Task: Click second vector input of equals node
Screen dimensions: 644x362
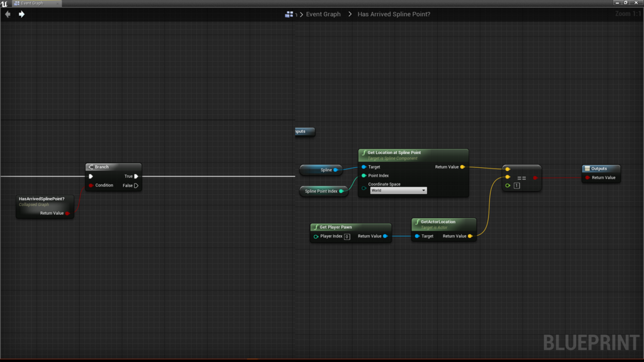Action: [508, 177]
